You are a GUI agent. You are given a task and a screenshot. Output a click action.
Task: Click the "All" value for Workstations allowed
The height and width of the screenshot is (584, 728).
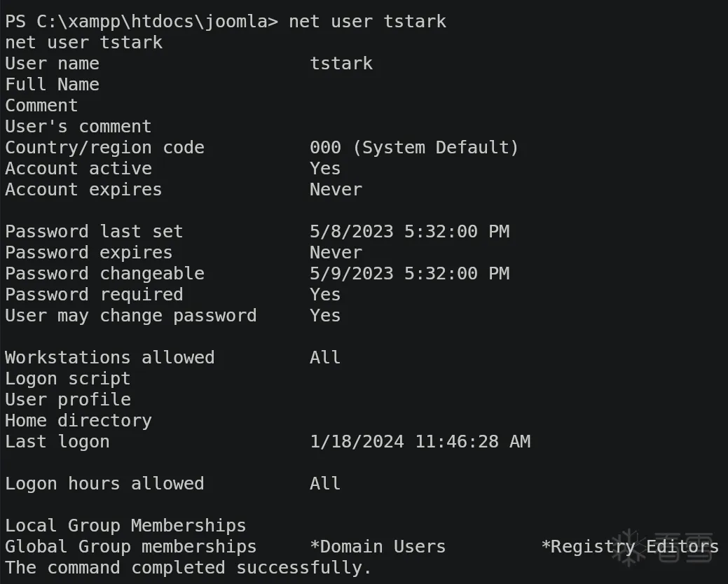pyautogui.click(x=325, y=357)
